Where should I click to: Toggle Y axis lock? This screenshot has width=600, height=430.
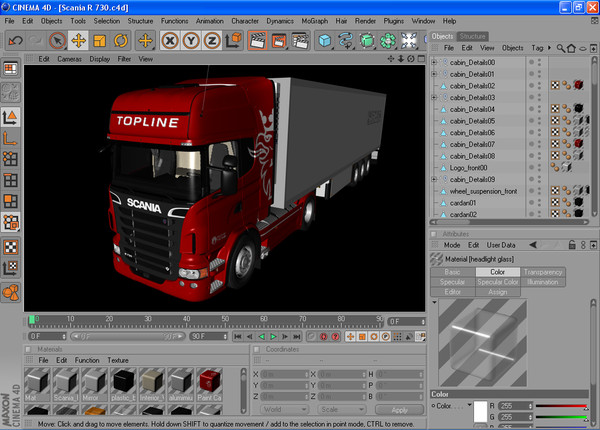(x=191, y=41)
